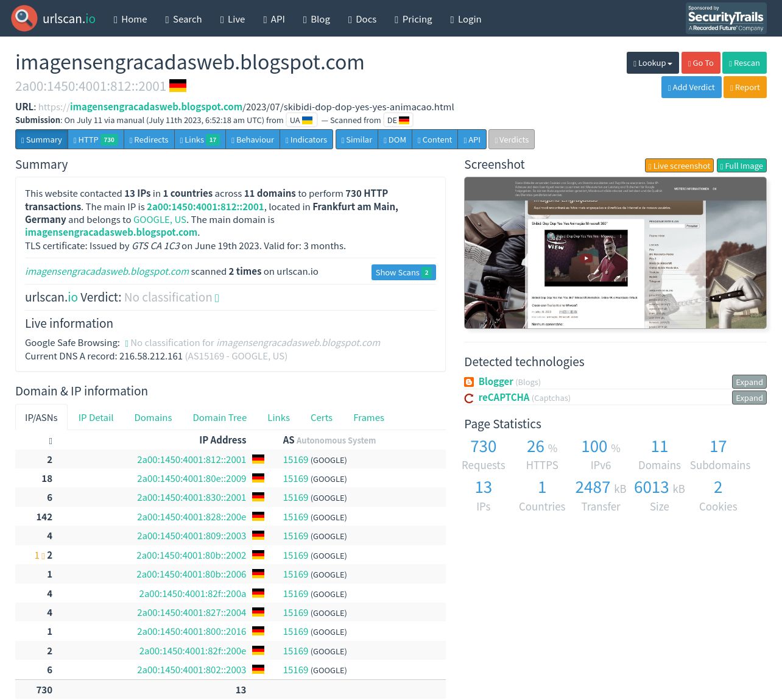Switch to the DOM tab
The height and width of the screenshot is (700, 782).
[395, 140]
